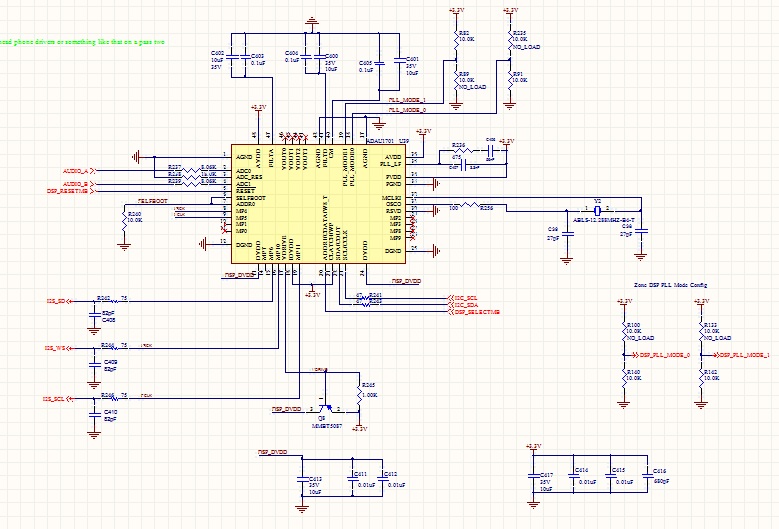Select capacitor C408 symbol
Screen dimensions: 779x529
click(x=93, y=314)
